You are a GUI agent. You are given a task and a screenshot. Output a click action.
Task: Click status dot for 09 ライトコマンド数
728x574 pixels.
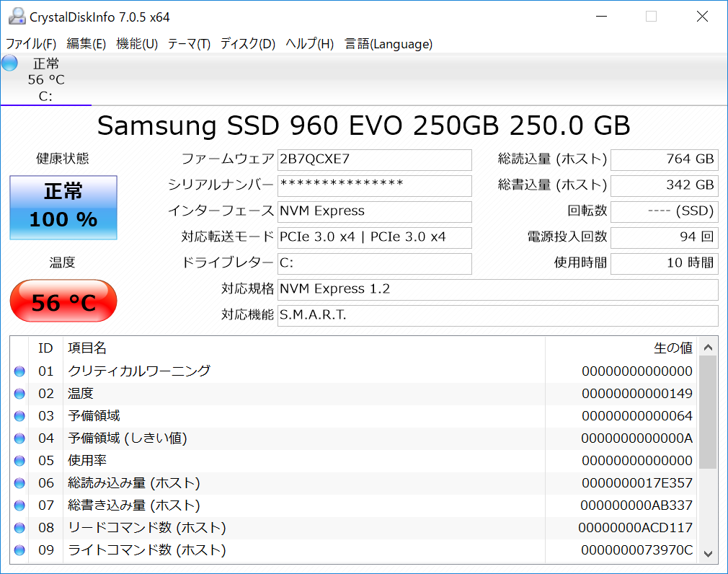pyautogui.click(x=19, y=550)
